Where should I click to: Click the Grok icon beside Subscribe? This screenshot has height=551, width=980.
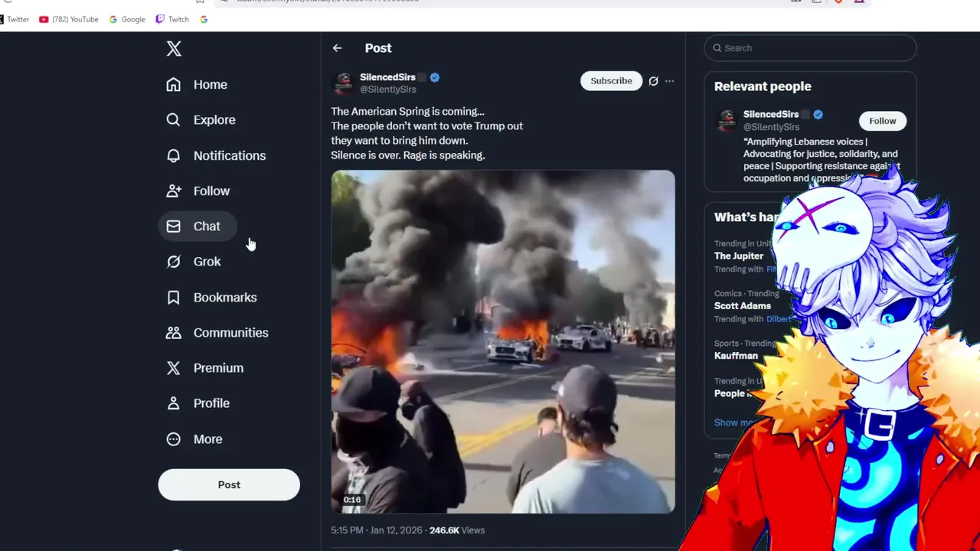click(x=653, y=81)
